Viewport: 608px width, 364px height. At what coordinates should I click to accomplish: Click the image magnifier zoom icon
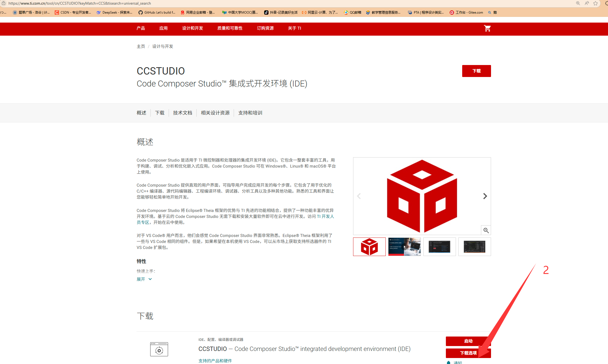pyautogui.click(x=486, y=230)
